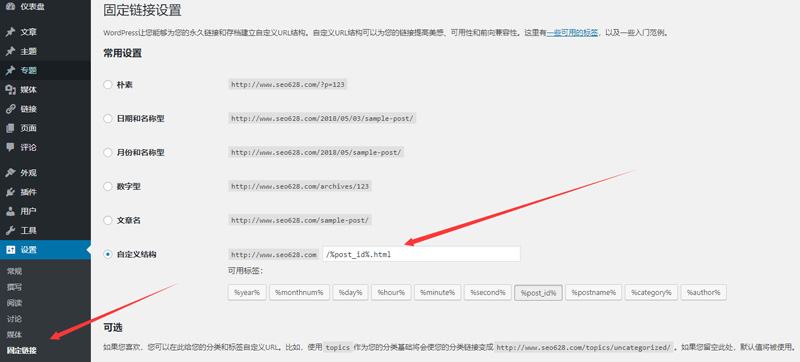Click the 工具 wrench icon
Image resolution: width=800 pixels, height=362 pixels.
tap(10, 230)
